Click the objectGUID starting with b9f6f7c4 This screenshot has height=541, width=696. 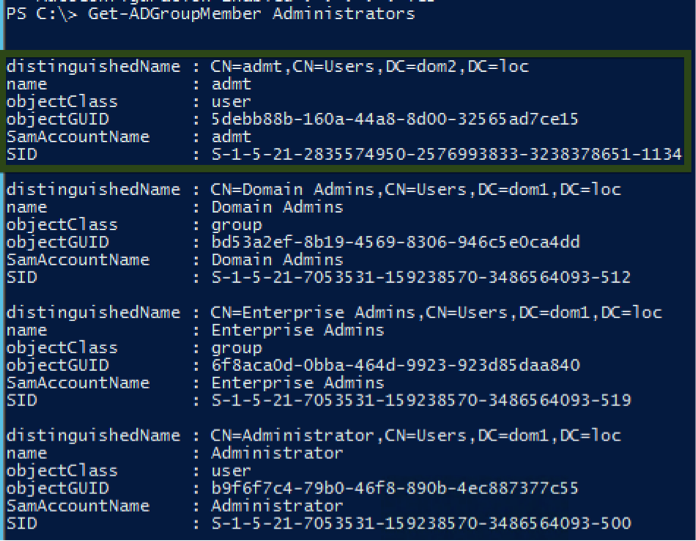coord(394,488)
